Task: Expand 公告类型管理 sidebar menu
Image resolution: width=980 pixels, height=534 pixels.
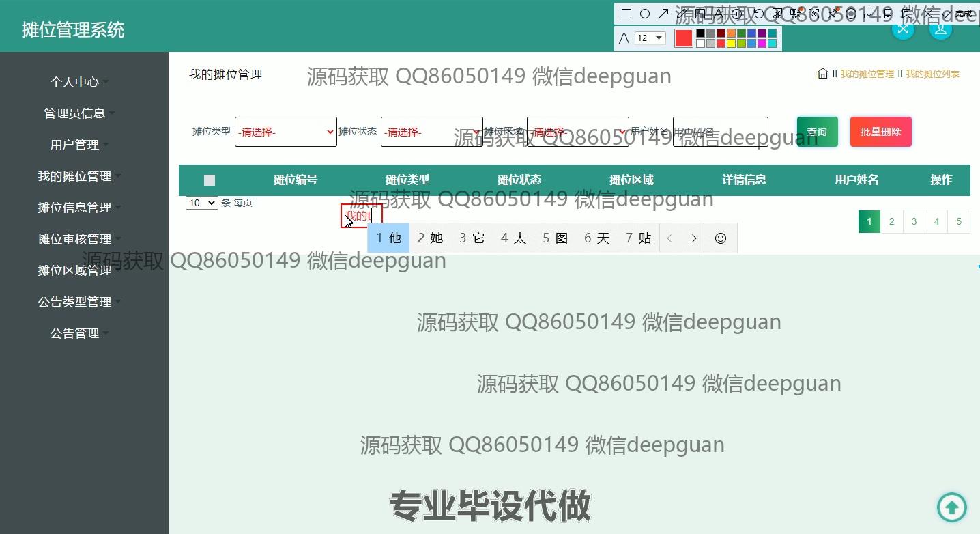Action: [x=74, y=302]
